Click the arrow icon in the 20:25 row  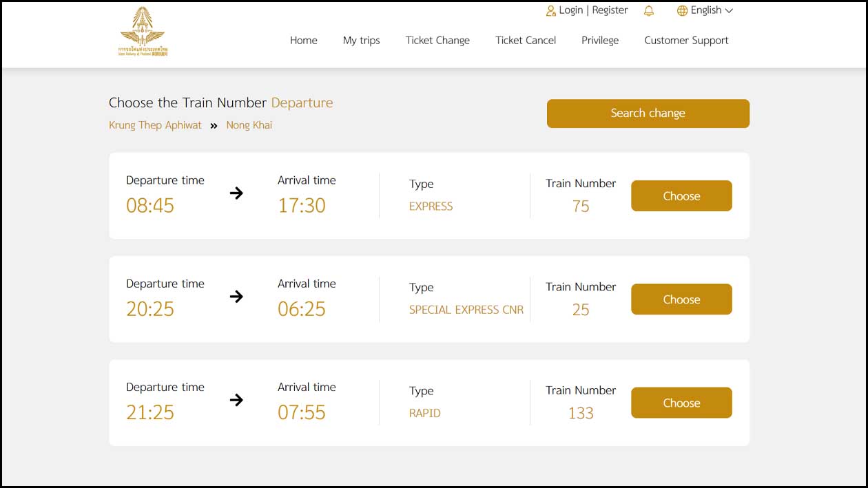[x=236, y=297]
